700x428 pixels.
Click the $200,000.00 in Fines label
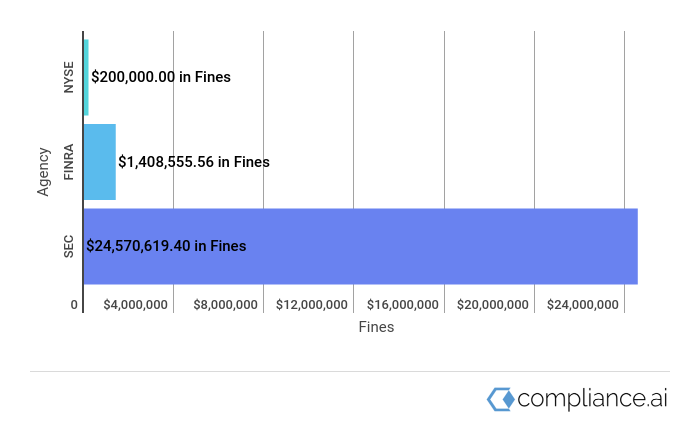click(161, 77)
